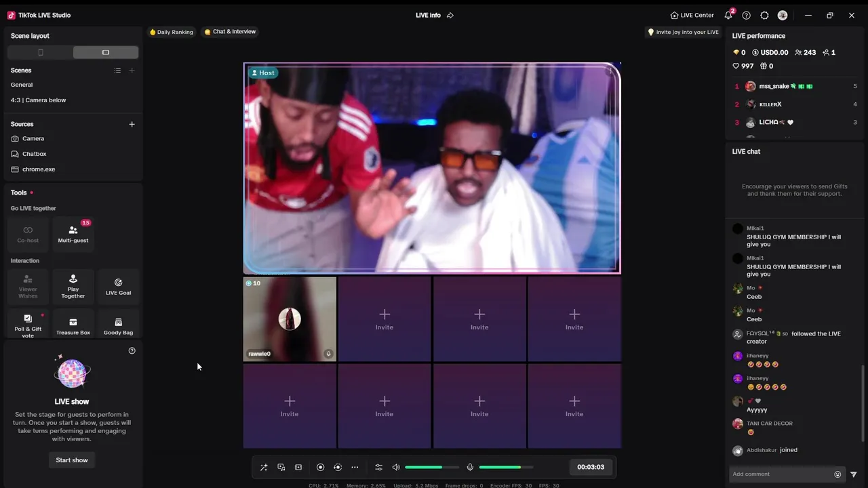Mute the microphone icon
868x488 pixels.
[470, 467]
